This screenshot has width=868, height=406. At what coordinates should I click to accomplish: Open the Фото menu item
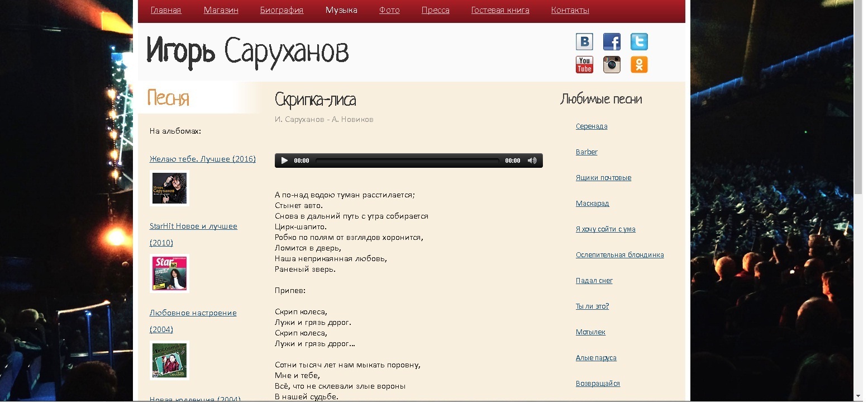coord(389,10)
